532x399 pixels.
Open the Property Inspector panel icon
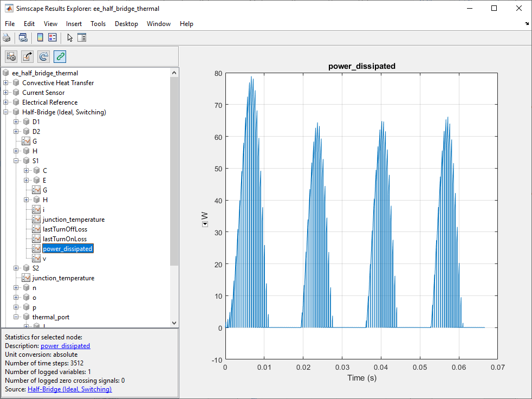[x=82, y=37]
